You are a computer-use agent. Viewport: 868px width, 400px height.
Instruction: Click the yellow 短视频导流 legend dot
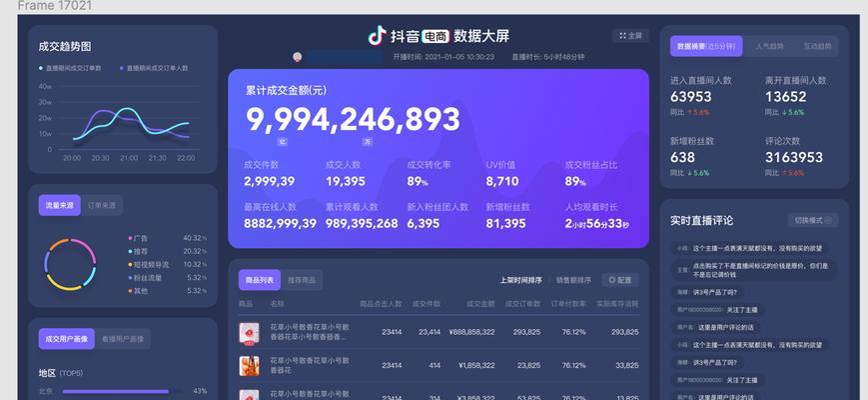click(x=130, y=265)
